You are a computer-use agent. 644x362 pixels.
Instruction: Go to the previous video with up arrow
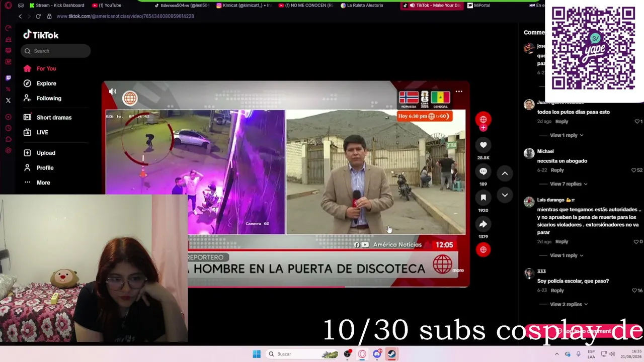(505, 173)
